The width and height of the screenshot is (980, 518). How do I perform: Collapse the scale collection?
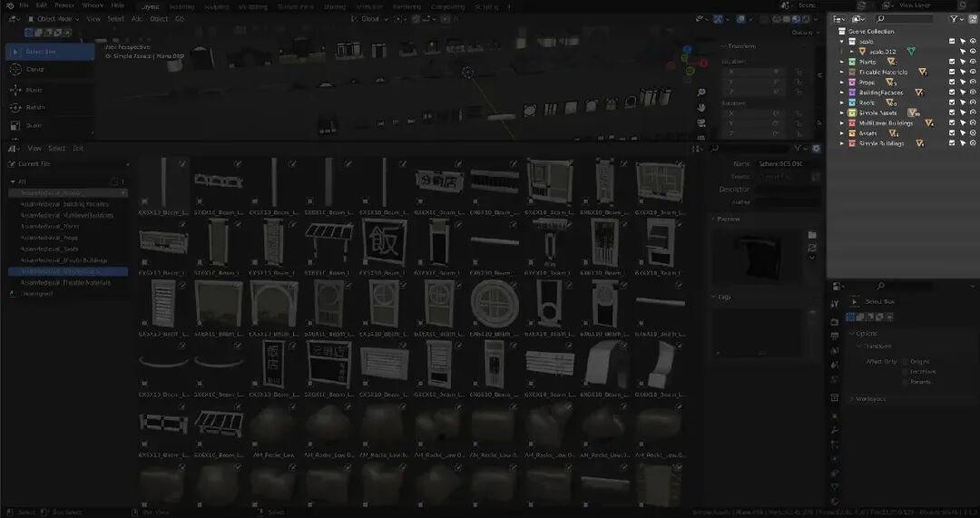tap(842, 41)
